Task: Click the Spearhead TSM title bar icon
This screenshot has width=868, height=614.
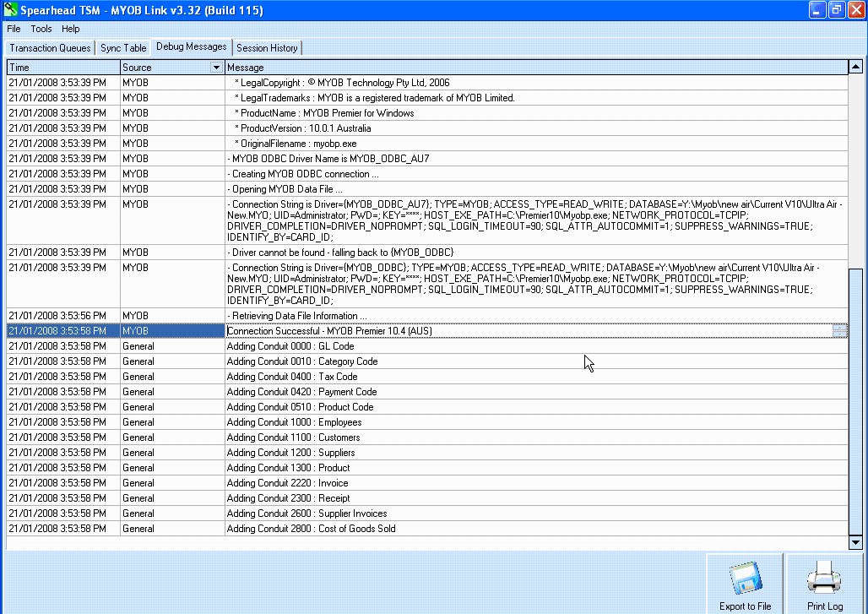Action: [11, 10]
